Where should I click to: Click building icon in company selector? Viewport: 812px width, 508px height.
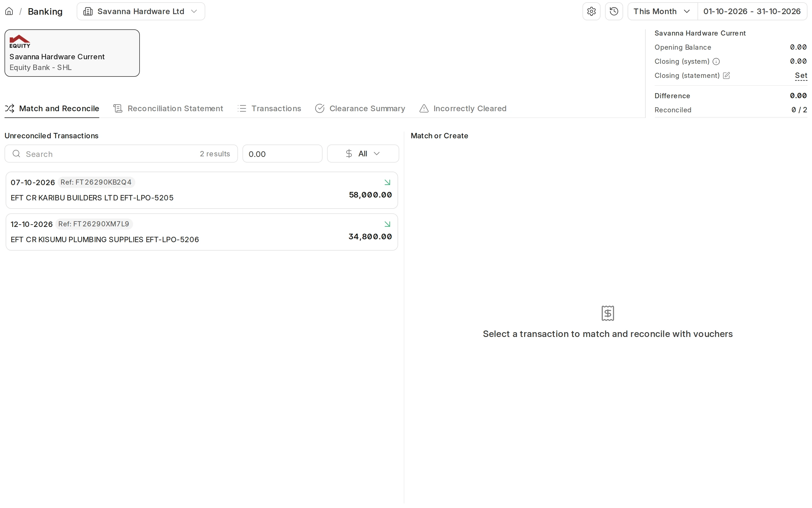88,11
